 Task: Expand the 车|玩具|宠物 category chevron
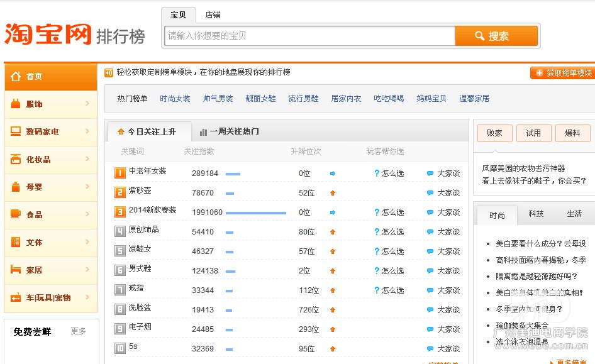tap(88, 297)
